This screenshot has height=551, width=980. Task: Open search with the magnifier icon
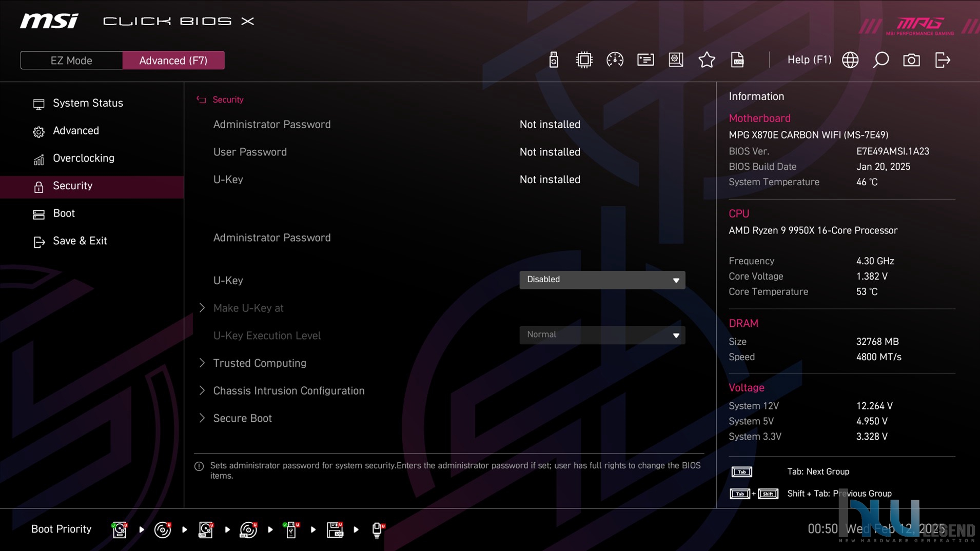click(881, 60)
